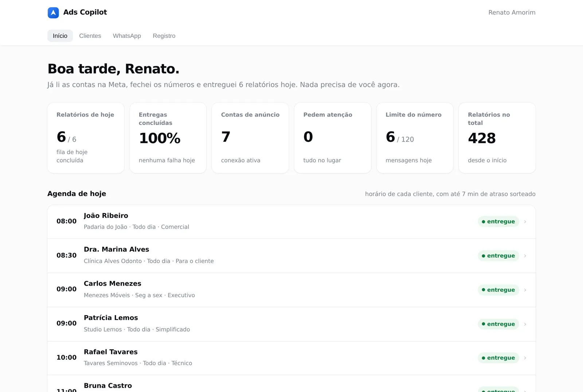583x392 pixels.
Task: Open the Relatórios no total card
Action: point(497,138)
